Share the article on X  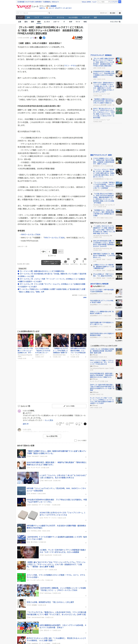coord(41,38)
